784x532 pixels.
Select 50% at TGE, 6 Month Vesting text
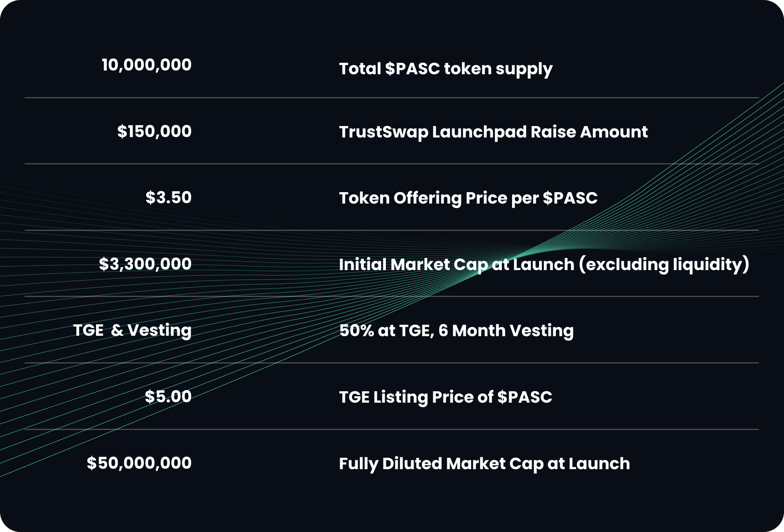click(x=457, y=331)
